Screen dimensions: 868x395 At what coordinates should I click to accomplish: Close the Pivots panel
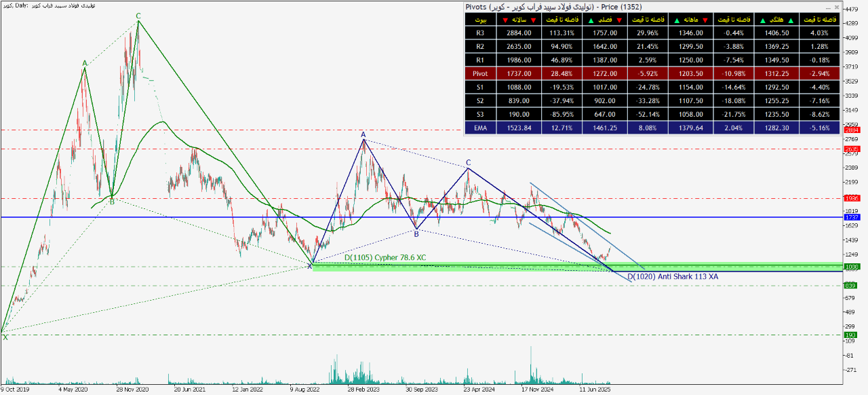pyautogui.click(x=837, y=7)
